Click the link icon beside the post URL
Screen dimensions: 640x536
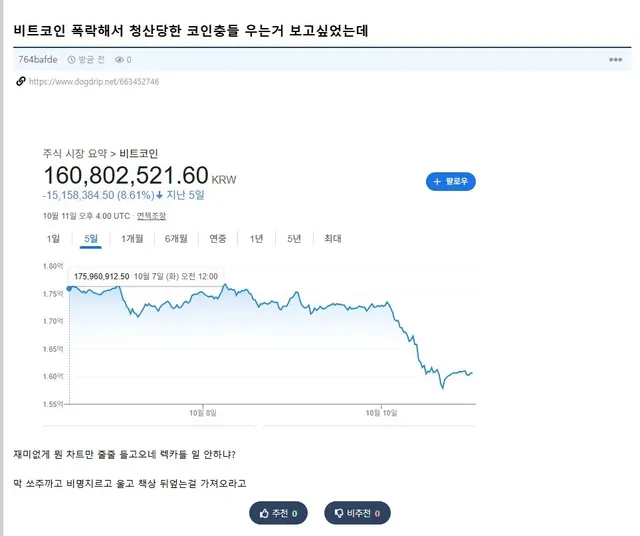[x=20, y=80]
